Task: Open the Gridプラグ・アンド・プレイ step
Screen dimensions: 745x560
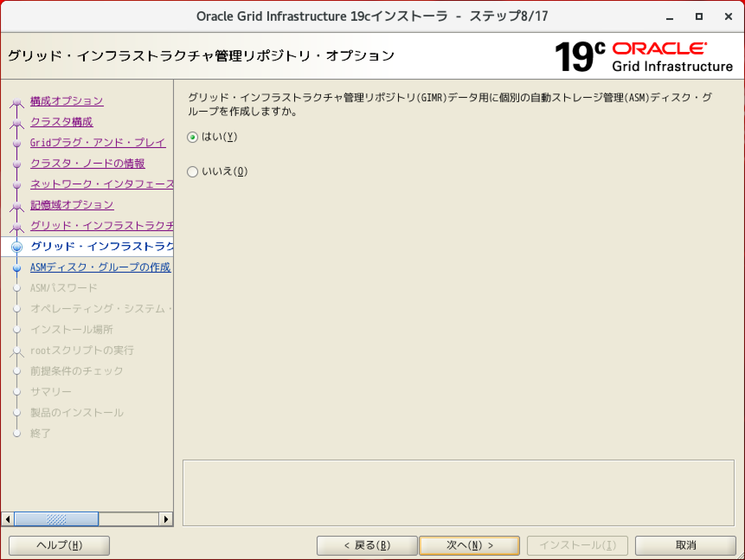Action: (x=98, y=142)
